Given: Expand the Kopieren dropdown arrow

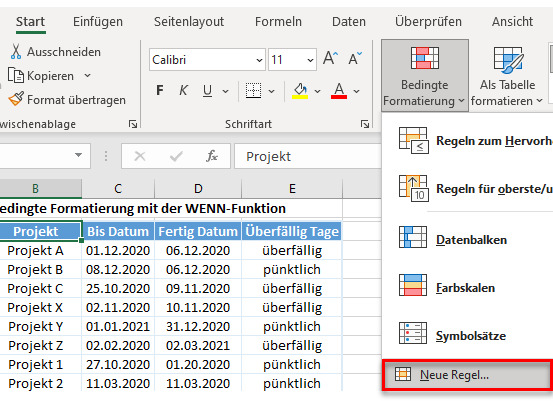Looking at the screenshot, I should [87, 75].
